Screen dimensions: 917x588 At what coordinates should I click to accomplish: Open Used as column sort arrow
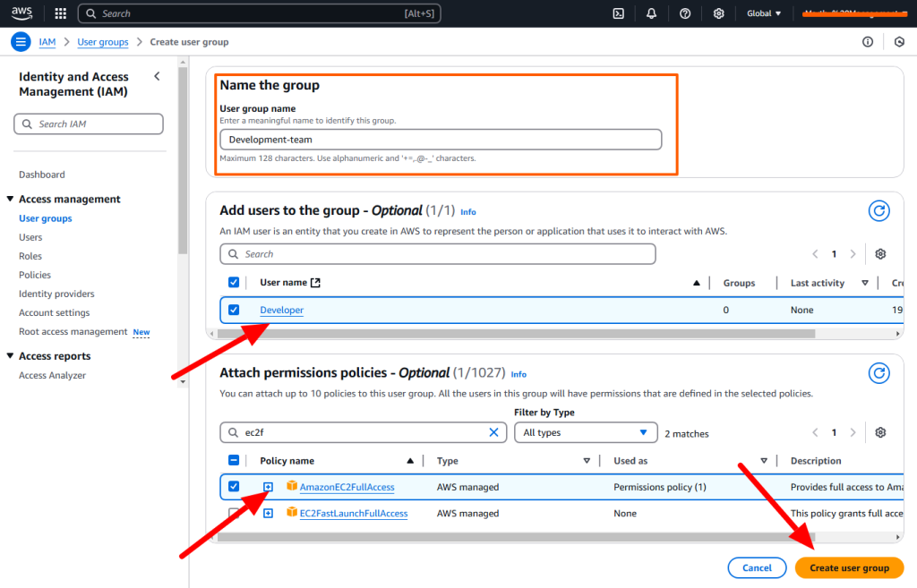click(763, 461)
